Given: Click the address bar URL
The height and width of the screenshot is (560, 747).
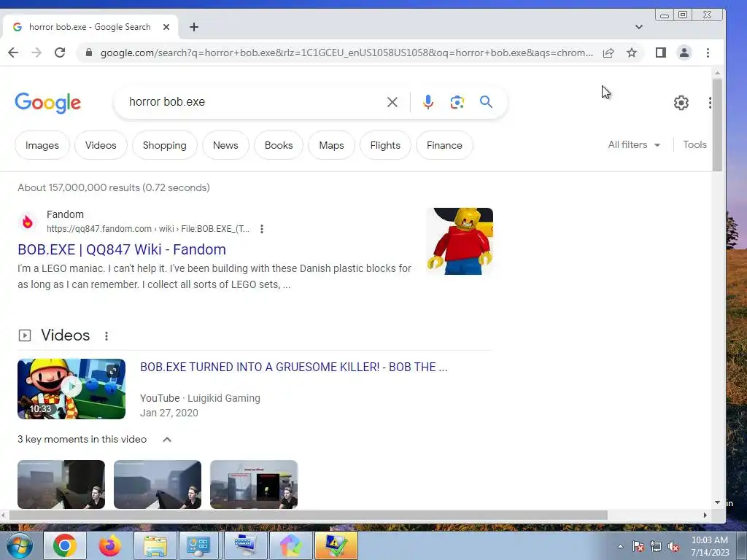Looking at the screenshot, I should point(347,52).
